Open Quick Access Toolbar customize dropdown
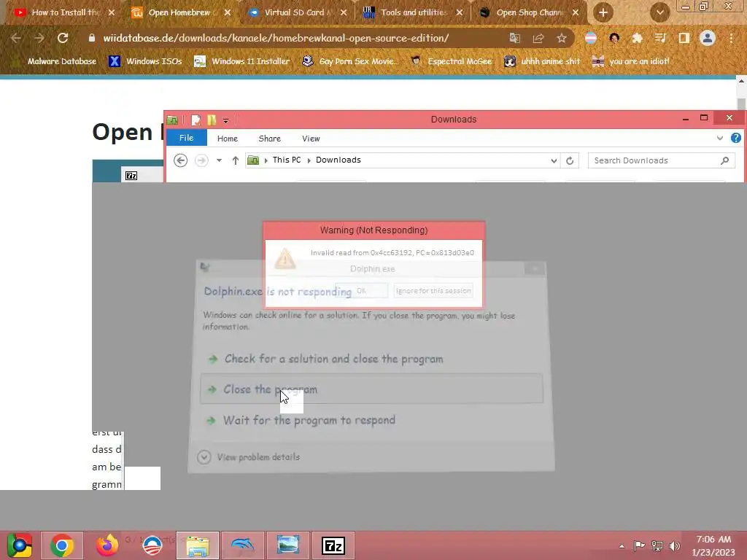Viewport: 747px width, 560px height. [x=226, y=120]
